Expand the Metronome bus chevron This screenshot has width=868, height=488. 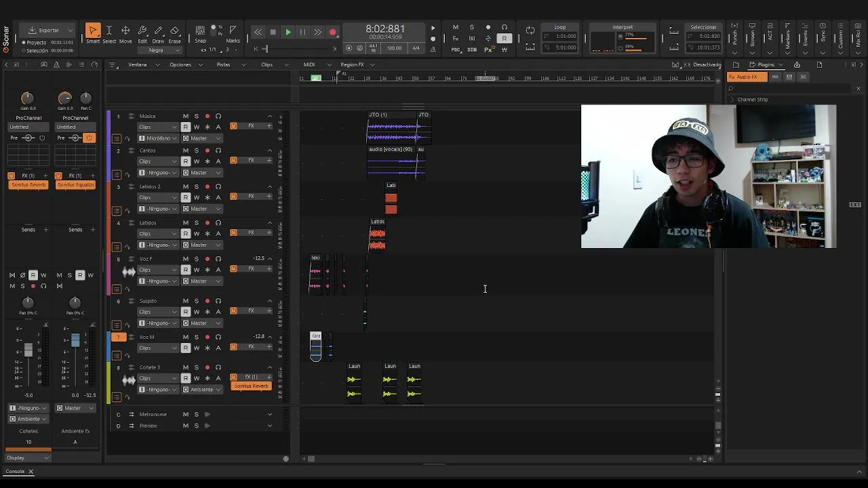click(x=270, y=414)
